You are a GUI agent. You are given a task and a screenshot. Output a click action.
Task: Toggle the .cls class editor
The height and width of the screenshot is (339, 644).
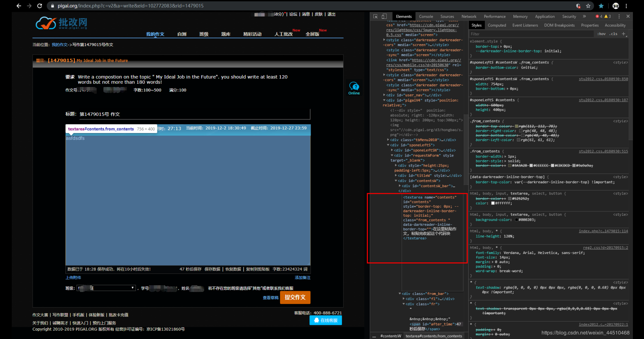614,34
